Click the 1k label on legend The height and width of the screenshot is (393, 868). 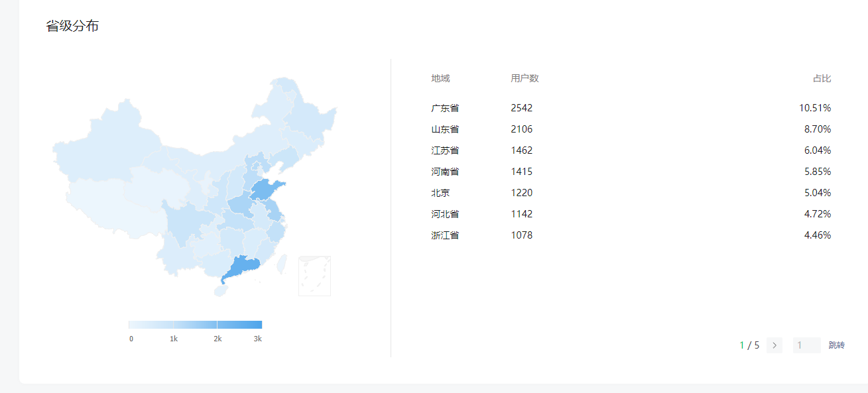click(174, 339)
